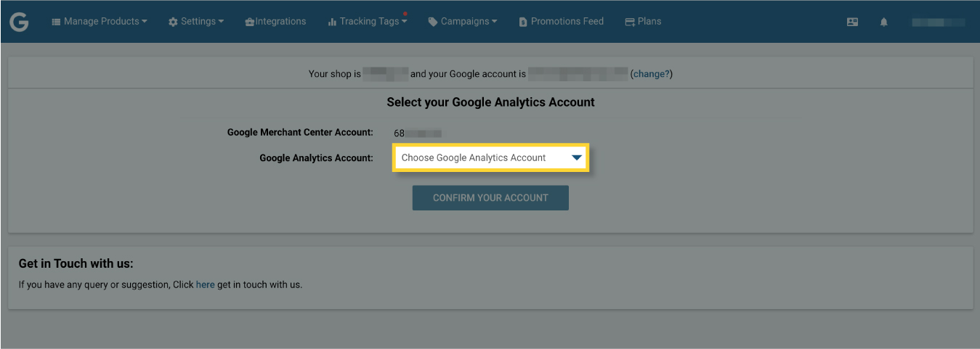Viewport: 980px width, 349px height.
Task: Open the Plans menu item
Action: (x=643, y=22)
